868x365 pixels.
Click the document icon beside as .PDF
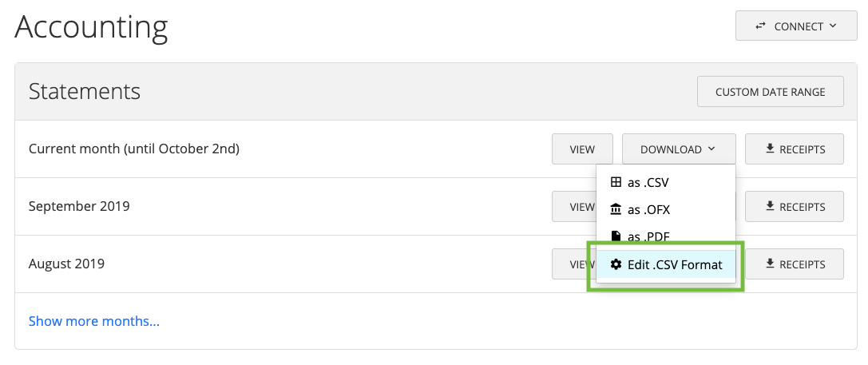point(616,237)
